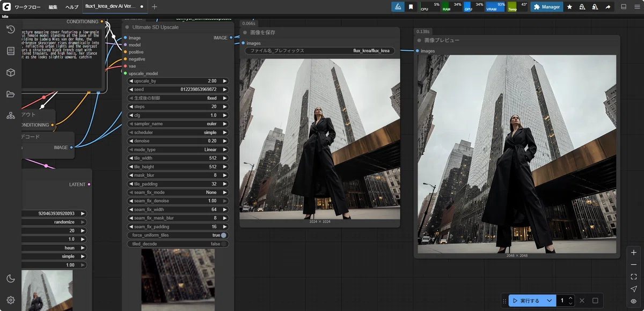
Task: Collapse the 画像プレビュー node via its dot
Action: 419,40
